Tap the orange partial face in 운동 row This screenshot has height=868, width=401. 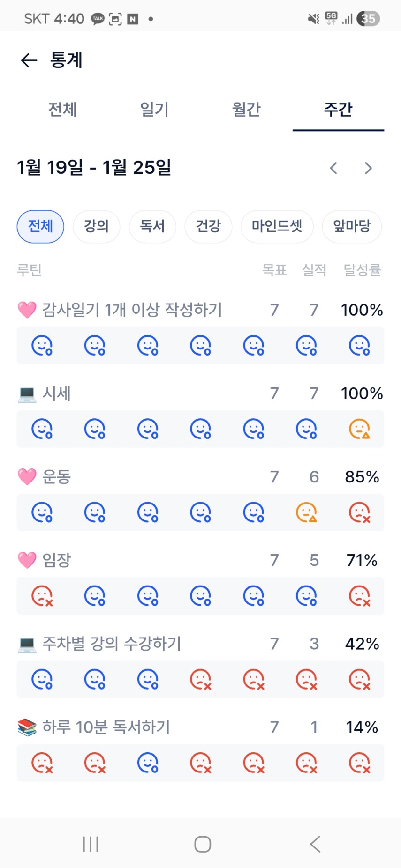306,512
